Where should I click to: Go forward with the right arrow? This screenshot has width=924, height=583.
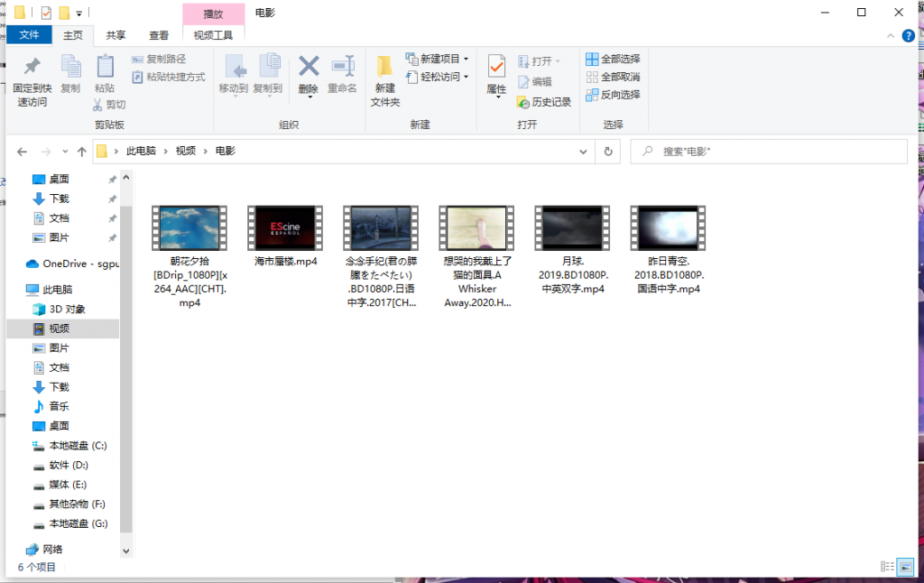pyautogui.click(x=46, y=152)
